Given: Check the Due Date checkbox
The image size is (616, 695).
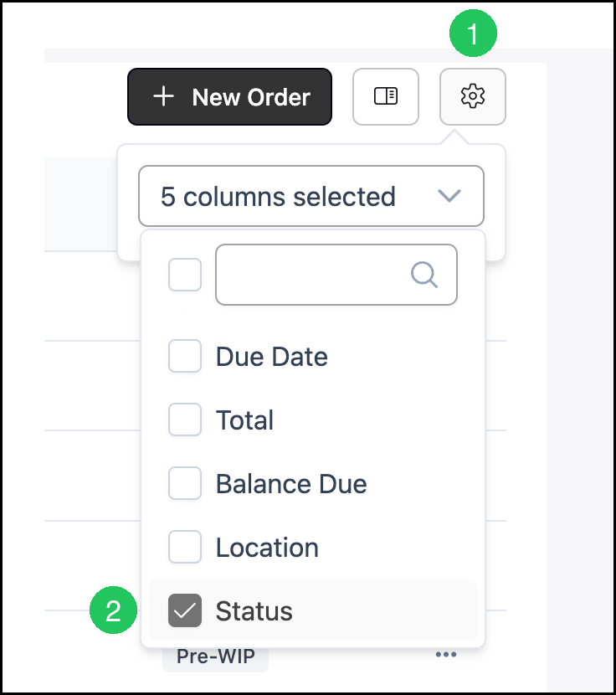Looking at the screenshot, I should 185,356.
